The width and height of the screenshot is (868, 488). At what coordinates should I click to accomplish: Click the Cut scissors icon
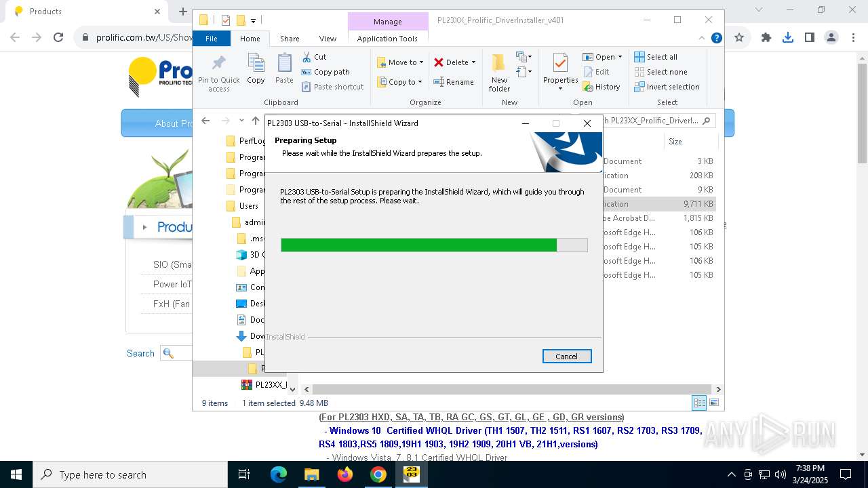(307, 57)
